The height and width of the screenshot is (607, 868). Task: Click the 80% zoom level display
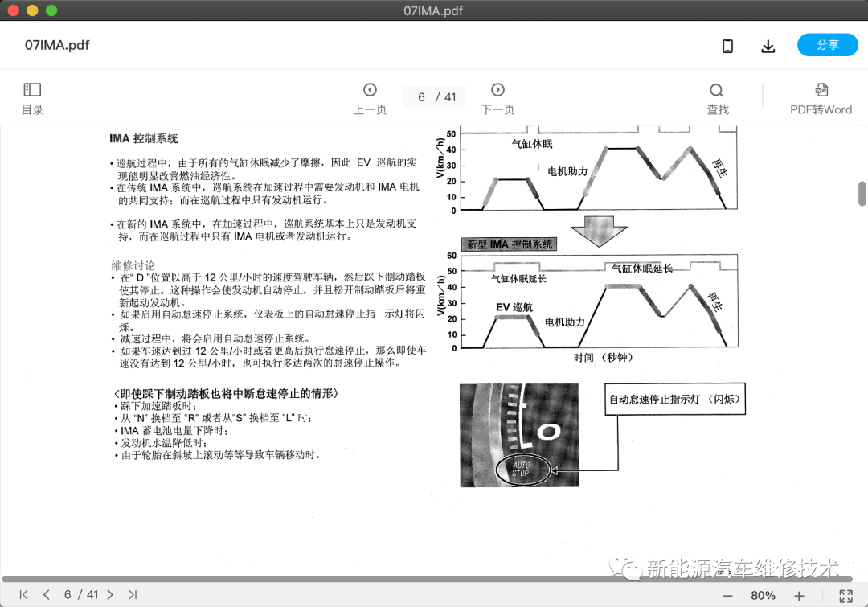tap(763, 596)
